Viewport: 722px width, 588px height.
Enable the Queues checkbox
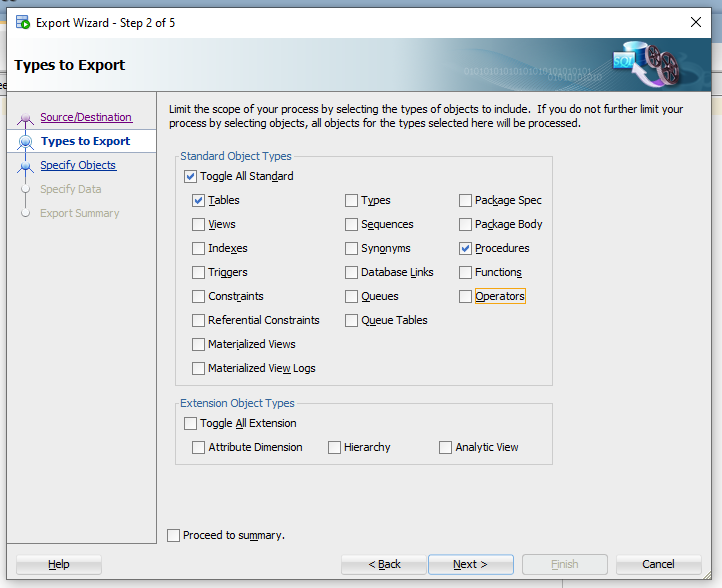click(x=351, y=296)
